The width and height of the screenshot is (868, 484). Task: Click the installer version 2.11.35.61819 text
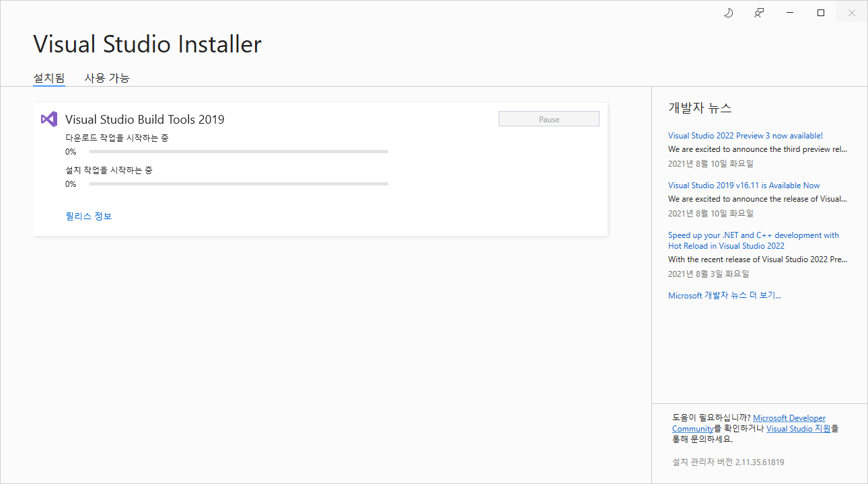point(728,462)
